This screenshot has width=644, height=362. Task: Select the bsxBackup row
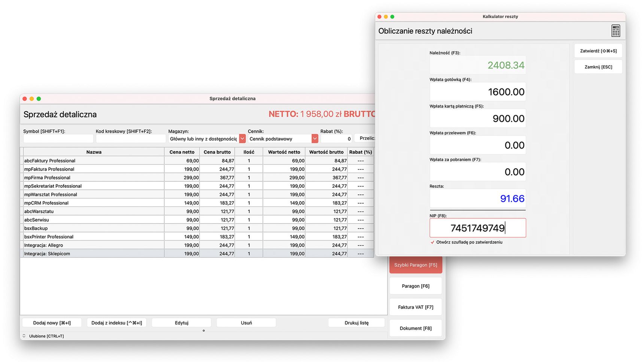coord(197,228)
